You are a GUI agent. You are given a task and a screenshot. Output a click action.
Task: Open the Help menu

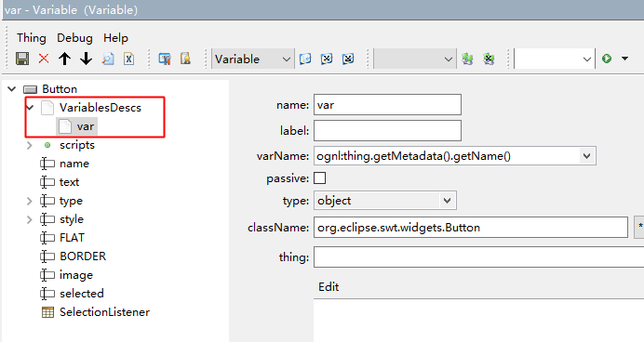click(x=115, y=38)
